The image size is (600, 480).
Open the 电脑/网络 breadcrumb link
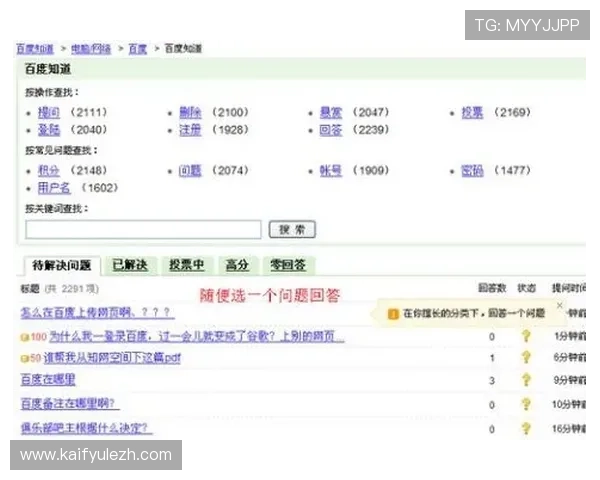tap(91, 49)
